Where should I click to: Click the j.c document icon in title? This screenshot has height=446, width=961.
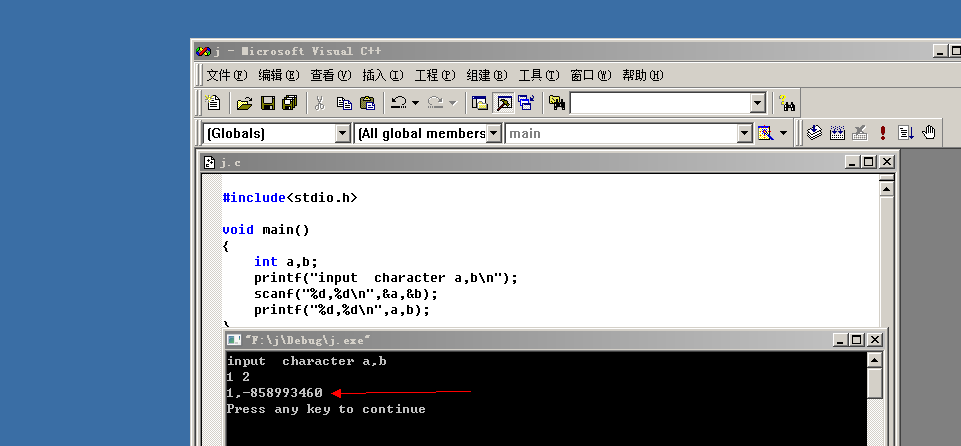[x=210, y=162]
